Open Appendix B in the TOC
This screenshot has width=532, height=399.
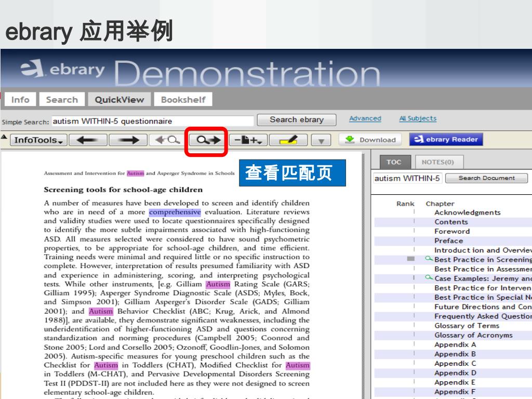tap(455, 354)
